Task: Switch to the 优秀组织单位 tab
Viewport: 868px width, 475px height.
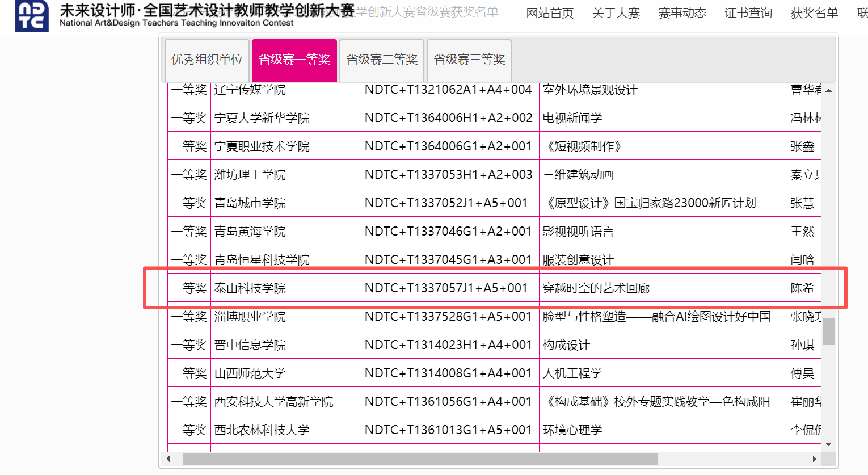Action: 207,60
